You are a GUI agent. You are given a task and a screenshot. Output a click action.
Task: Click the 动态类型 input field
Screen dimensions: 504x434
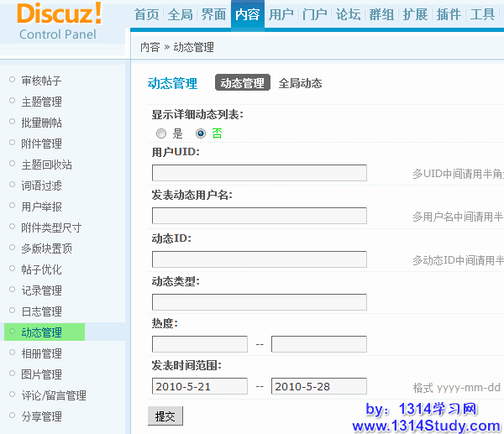(x=259, y=302)
